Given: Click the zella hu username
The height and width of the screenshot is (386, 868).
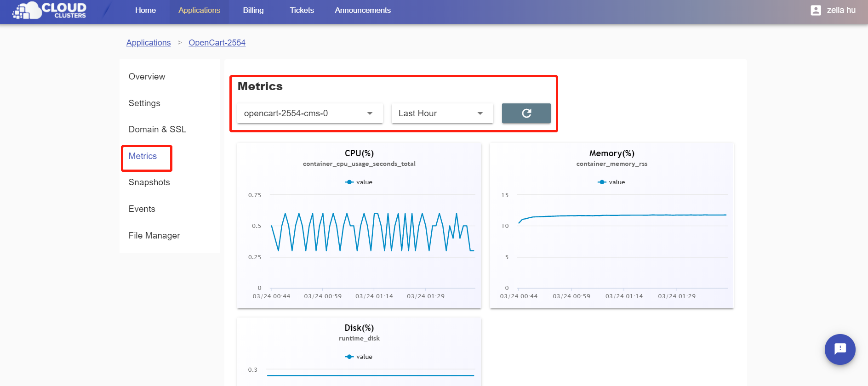Looking at the screenshot, I should 841,10.
